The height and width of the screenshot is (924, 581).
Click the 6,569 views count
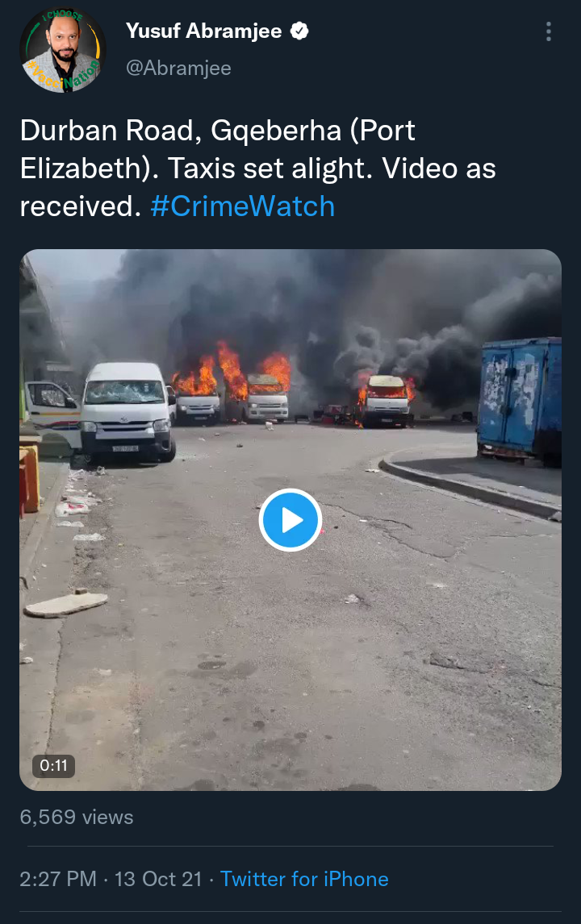point(77,817)
